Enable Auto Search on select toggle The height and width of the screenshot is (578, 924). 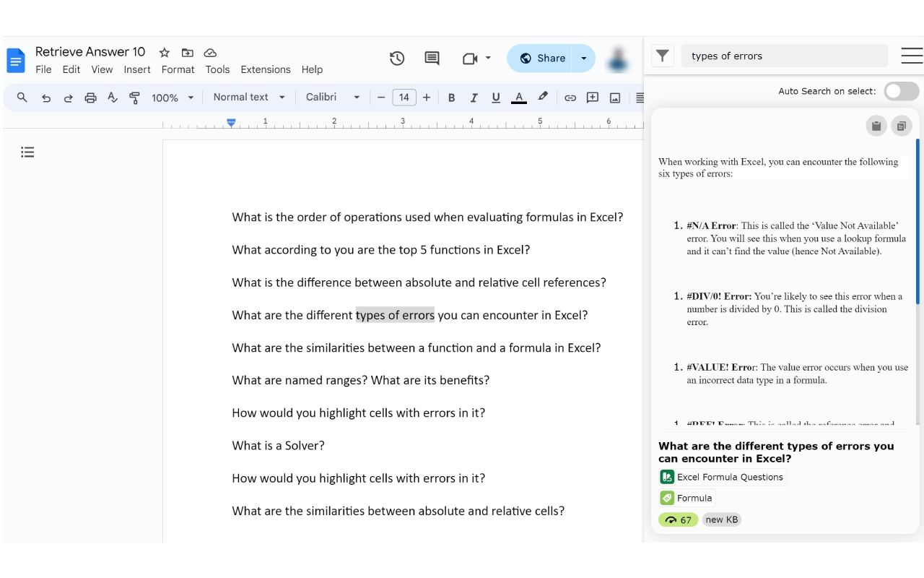(x=902, y=91)
